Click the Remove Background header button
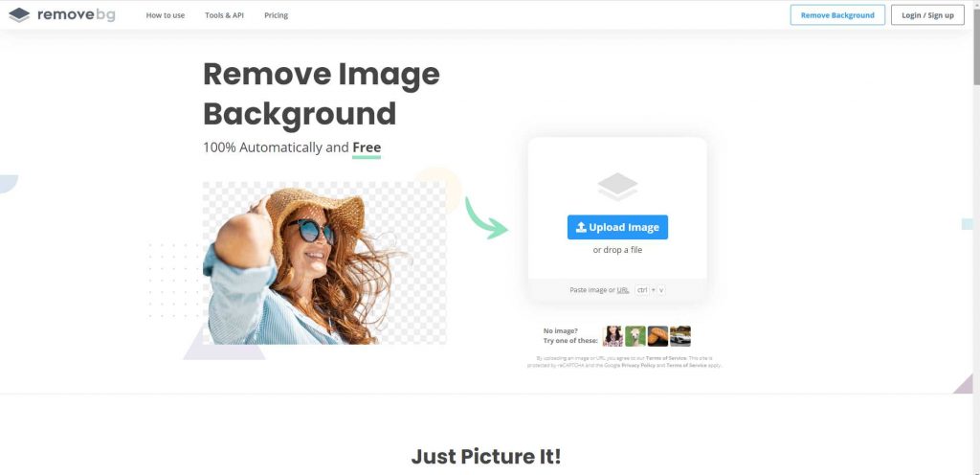 [837, 15]
